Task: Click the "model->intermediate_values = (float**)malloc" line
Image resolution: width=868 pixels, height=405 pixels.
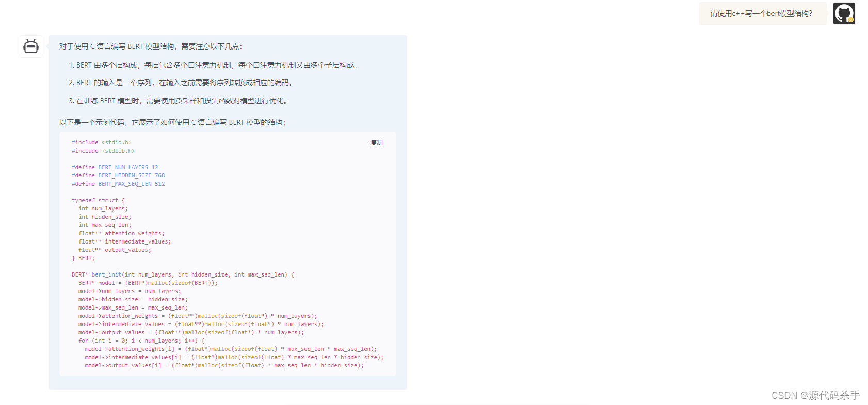Action: pyautogui.click(x=201, y=324)
